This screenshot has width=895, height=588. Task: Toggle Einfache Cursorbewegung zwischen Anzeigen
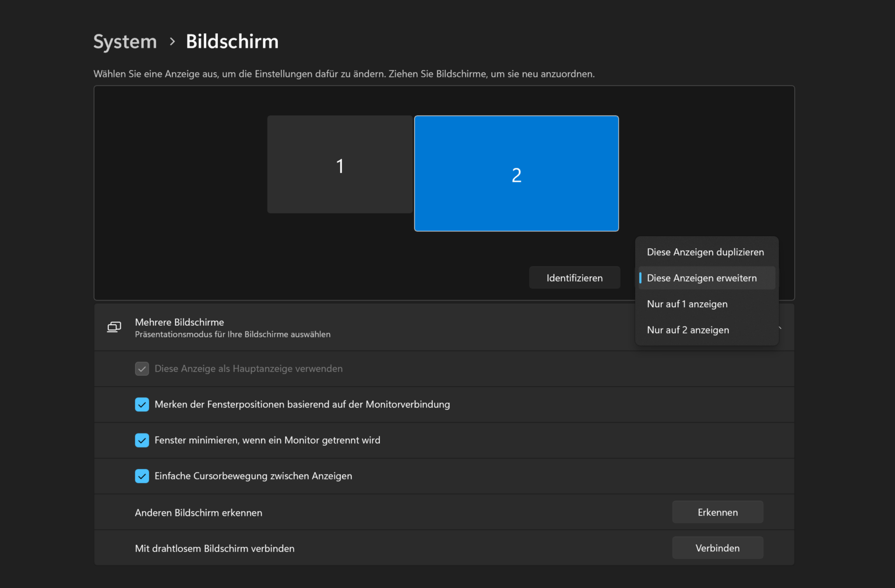tap(142, 476)
